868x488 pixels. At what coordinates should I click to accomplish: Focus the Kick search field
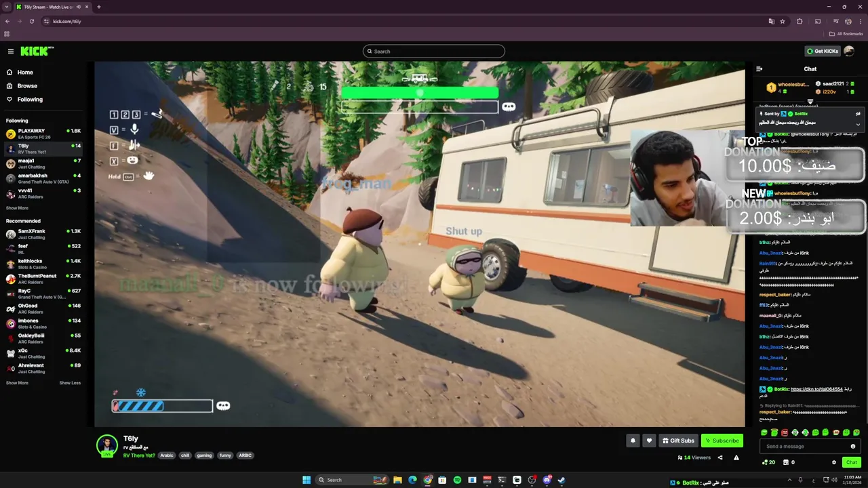(x=434, y=52)
